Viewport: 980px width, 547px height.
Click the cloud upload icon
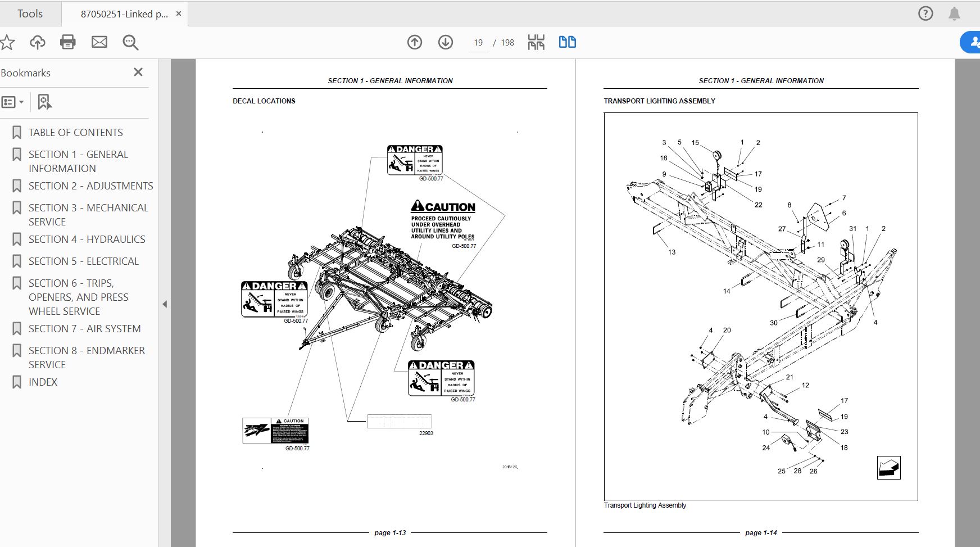coord(38,42)
